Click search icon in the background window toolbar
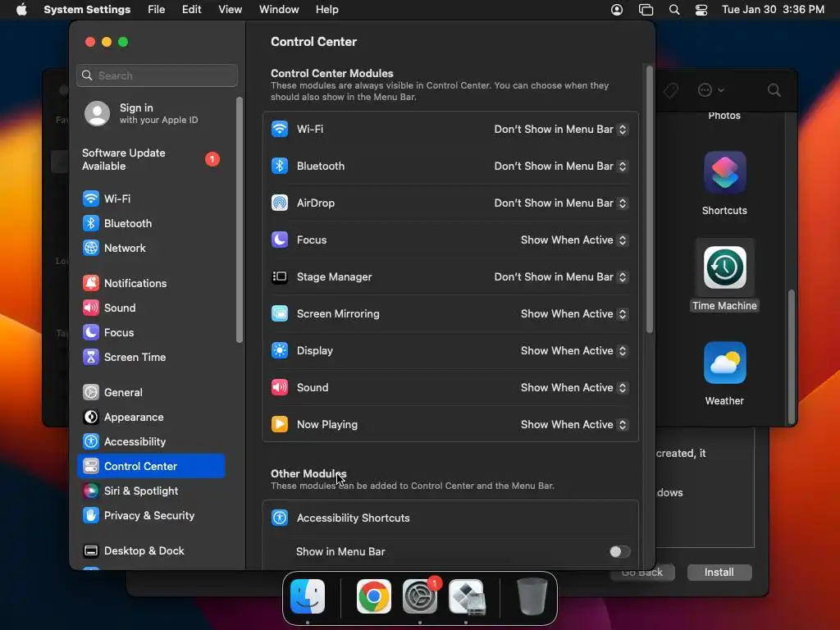 click(774, 90)
